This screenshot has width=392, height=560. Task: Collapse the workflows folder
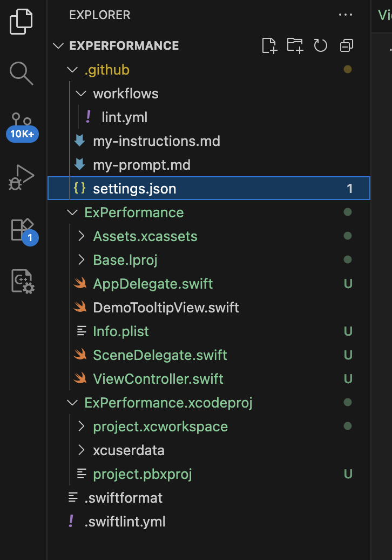tap(81, 94)
